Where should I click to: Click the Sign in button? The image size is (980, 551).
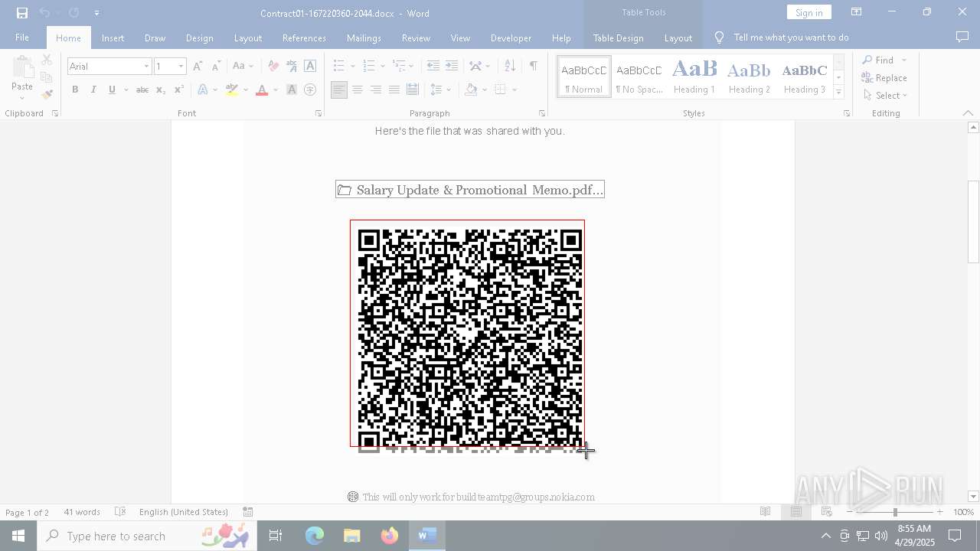(808, 12)
